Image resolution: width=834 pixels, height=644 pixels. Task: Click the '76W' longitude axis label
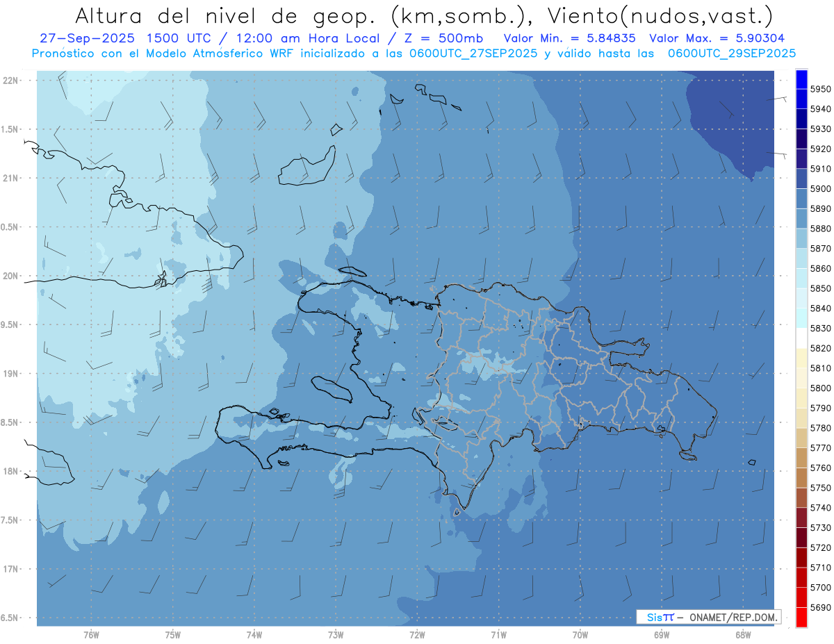91,634
